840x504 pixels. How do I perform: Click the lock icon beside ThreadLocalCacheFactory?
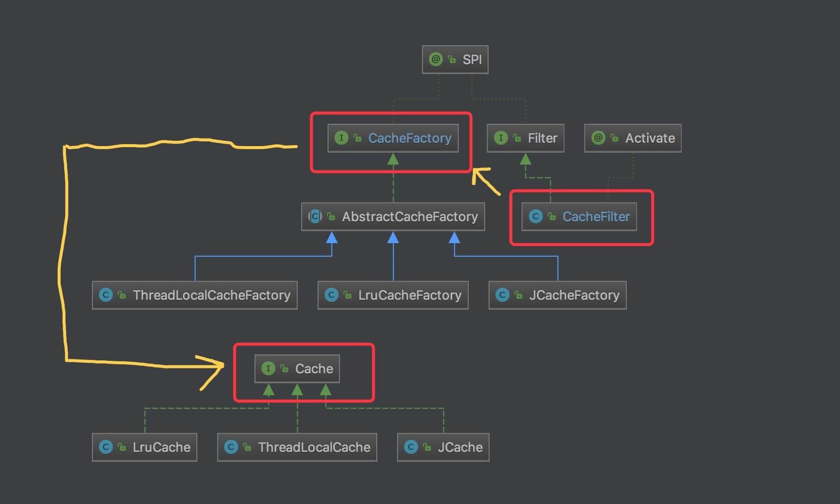pyautogui.click(x=122, y=295)
